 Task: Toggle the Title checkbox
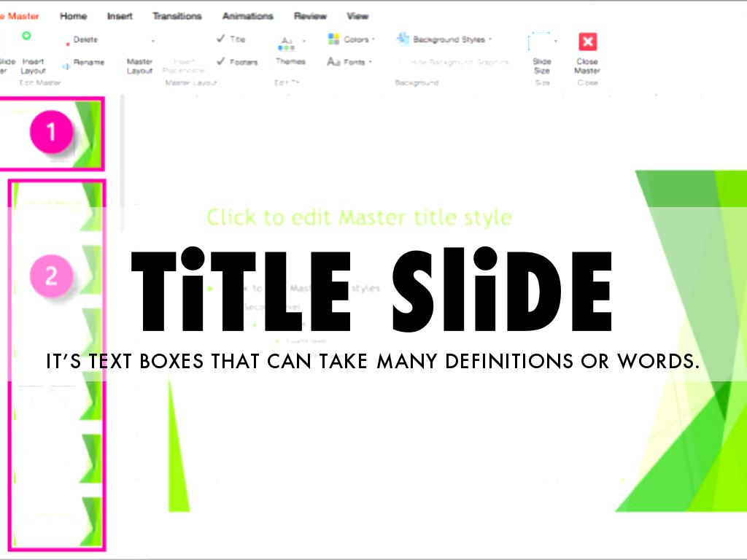tap(221, 39)
